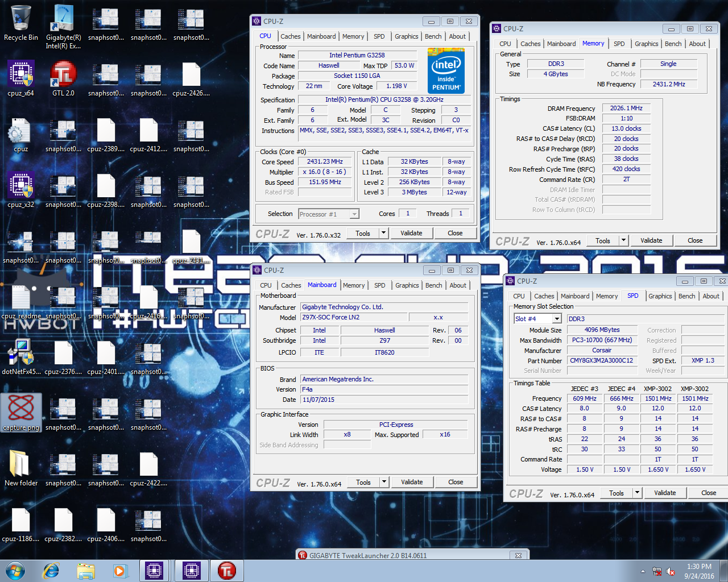Select the cpuz-2422 file icon
This screenshot has width=728, height=582.
tap(148, 468)
